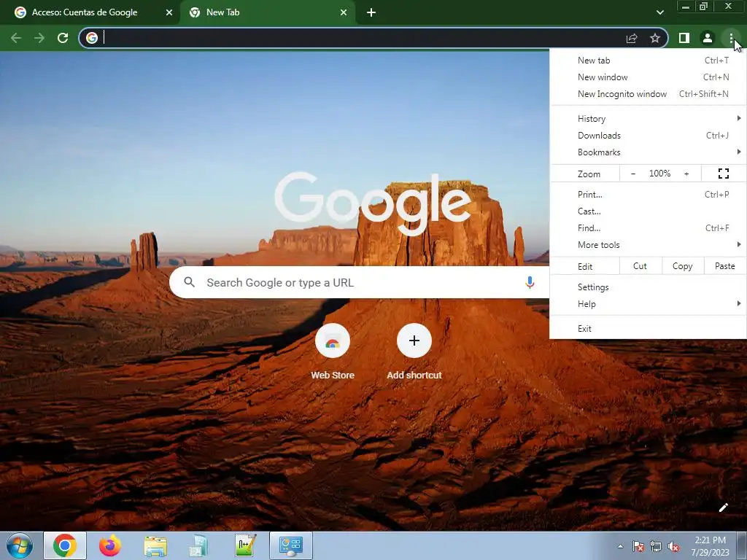Screen dimensions: 747x560
Task: Open the side panel icon
Action: click(x=684, y=38)
